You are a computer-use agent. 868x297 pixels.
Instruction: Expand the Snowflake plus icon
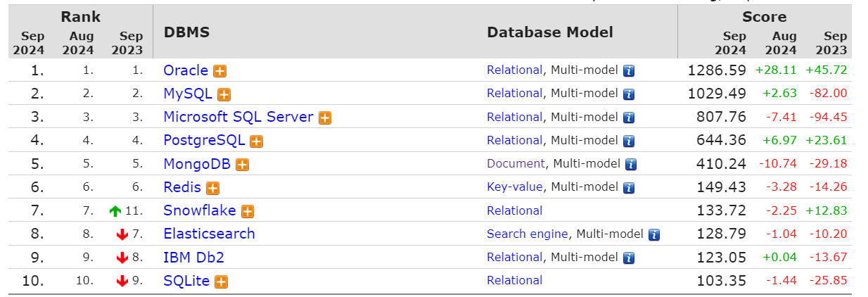pyautogui.click(x=248, y=211)
